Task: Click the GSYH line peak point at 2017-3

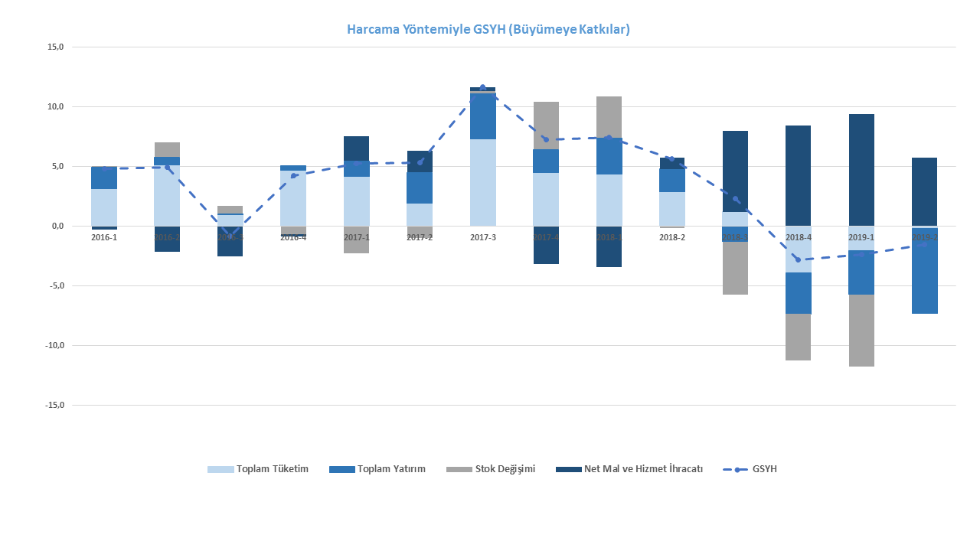Action: click(482, 87)
